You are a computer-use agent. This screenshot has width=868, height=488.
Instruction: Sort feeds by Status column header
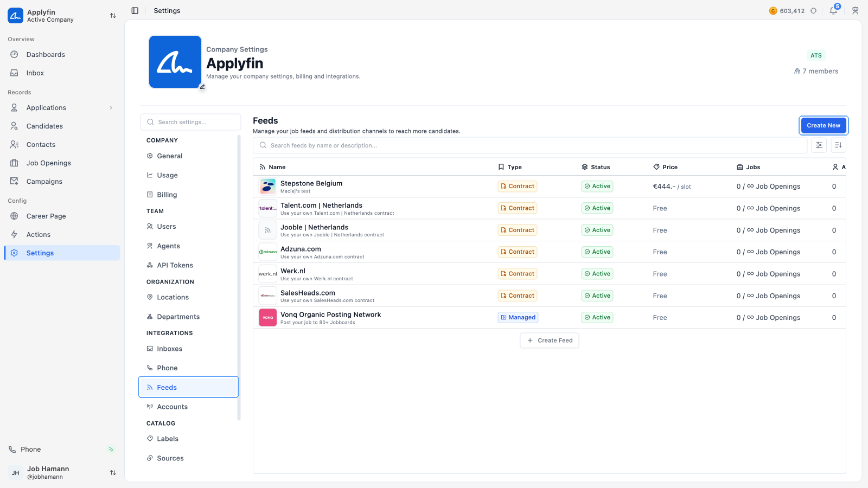(x=596, y=167)
